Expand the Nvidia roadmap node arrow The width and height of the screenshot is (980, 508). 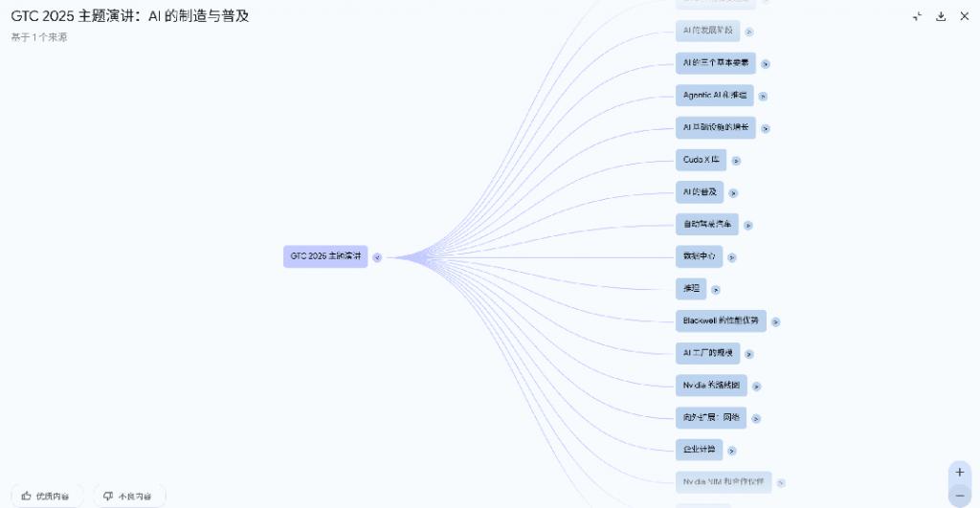pos(756,387)
